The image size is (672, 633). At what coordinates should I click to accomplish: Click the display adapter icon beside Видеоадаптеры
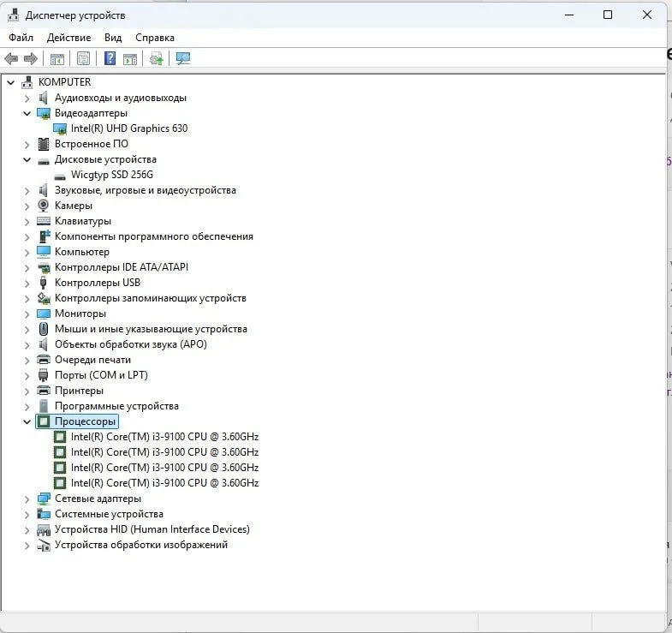tap(44, 113)
